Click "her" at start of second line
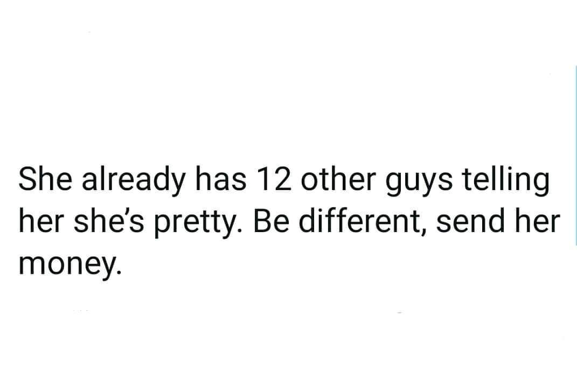 39,221
